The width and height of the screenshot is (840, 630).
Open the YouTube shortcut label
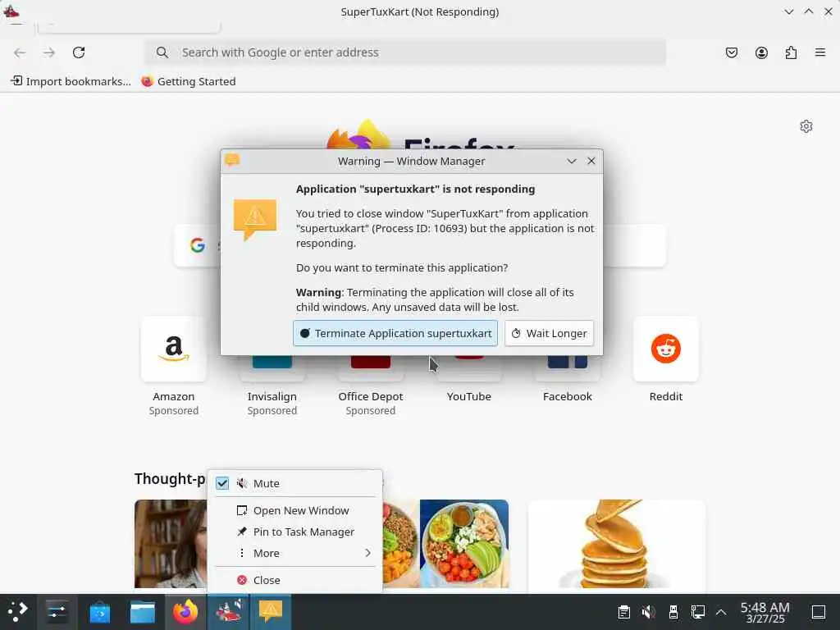coord(468,396)
